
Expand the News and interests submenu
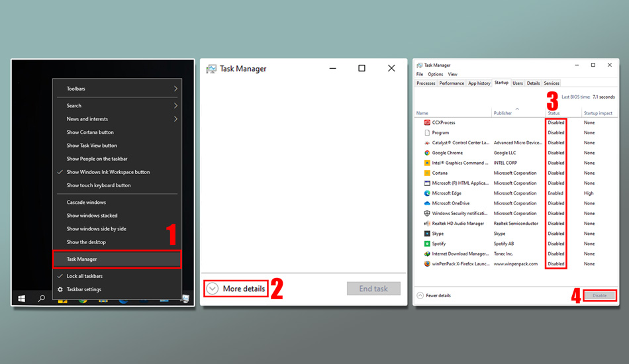coord(117,118)
